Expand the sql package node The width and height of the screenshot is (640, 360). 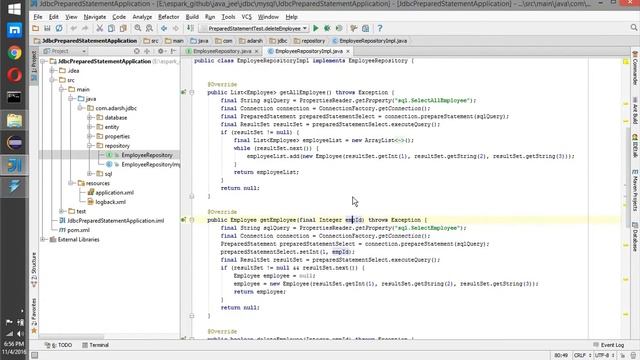tap(89, 174)
